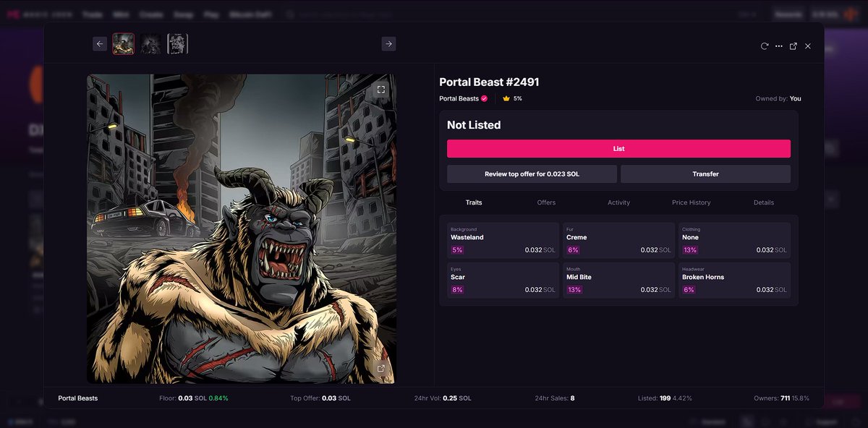Click the Transfer button
Screen dimensions: 868x428
pos(705,174)
